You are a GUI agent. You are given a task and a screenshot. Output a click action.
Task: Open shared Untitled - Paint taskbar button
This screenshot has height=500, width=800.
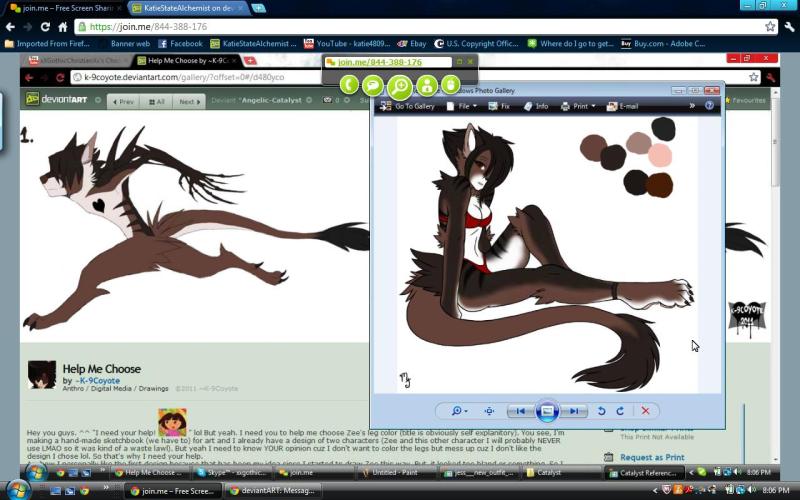click(x=395, y=473)
